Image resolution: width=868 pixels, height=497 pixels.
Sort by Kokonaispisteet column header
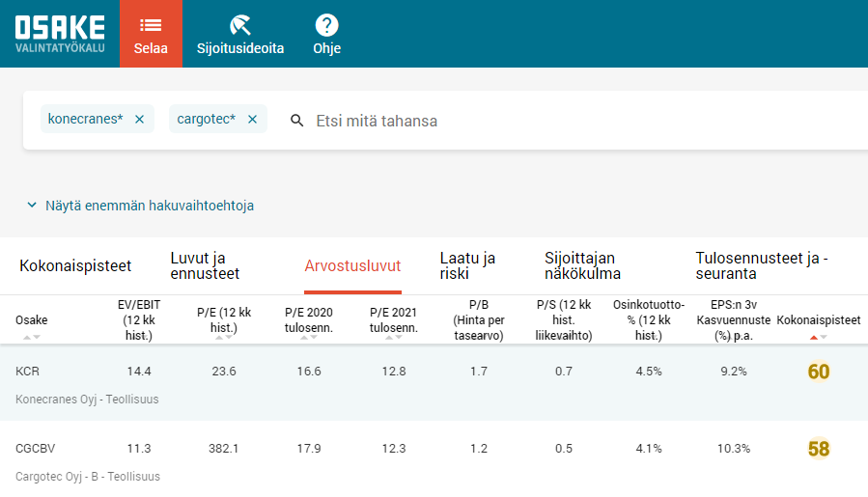coord(819,319)
